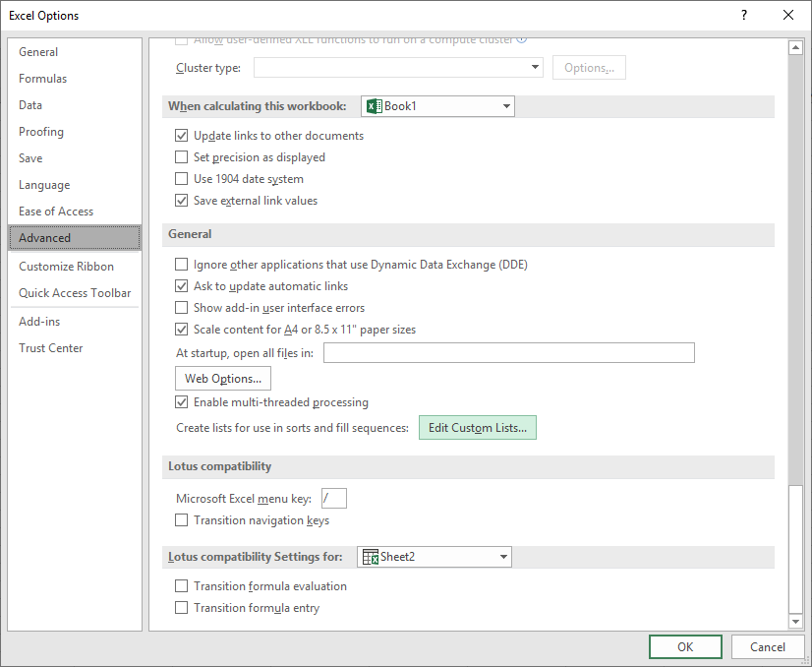Image resolution: width=812 pixels, height=667 pixels.
Task: Expand the workbook selection dropdown arrow
Action: pos(505,106)
